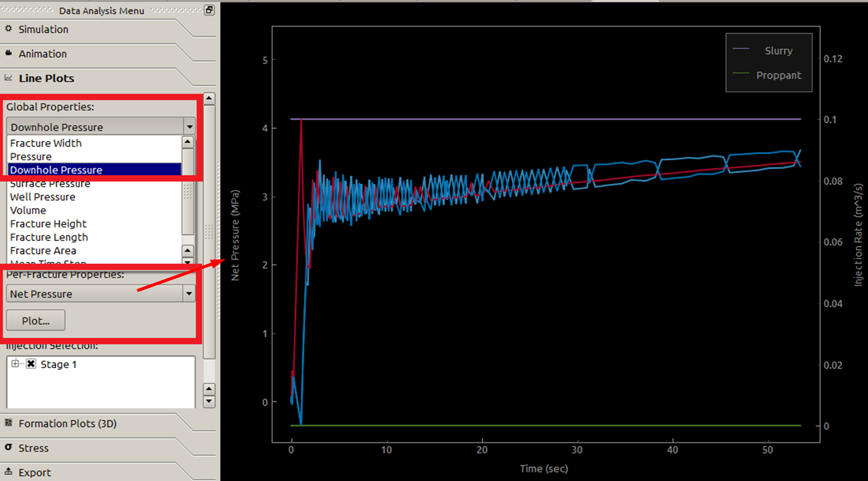
Task: Click the injection selection scroll-down arrow
Action: (209, 402)
